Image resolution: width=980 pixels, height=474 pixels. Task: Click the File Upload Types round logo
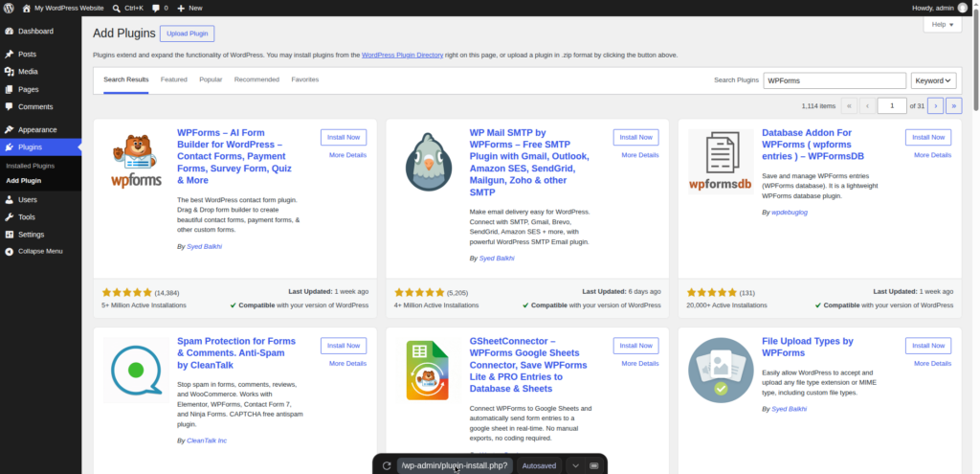[x=722, y=371]
